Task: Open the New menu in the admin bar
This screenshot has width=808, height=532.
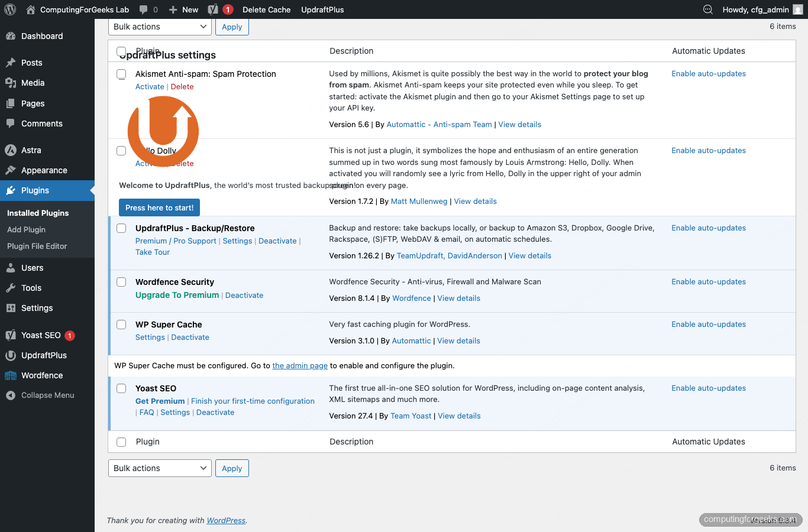Action: pos(183,9)
